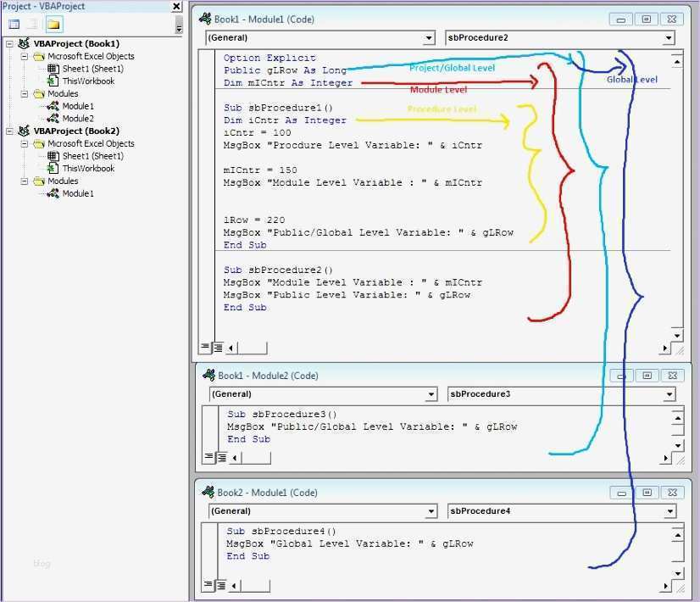Image resolution: width=700 pixels, height=602 pixels.
Task: Click View Object icon in Project toolbar
Action: (x=32, y=25)
